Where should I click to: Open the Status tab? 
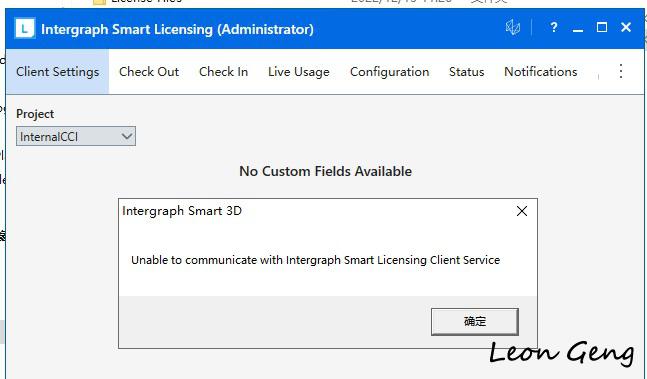[466, 72]
